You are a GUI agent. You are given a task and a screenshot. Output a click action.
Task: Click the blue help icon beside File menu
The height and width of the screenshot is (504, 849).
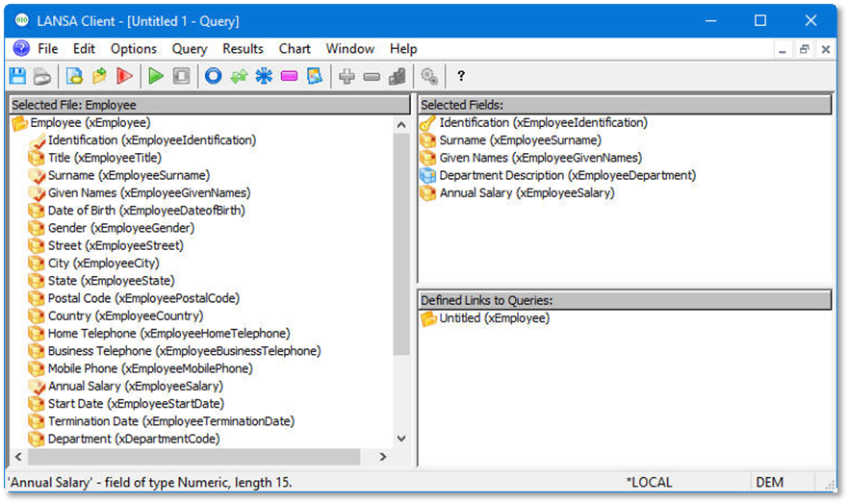point(21,49)
